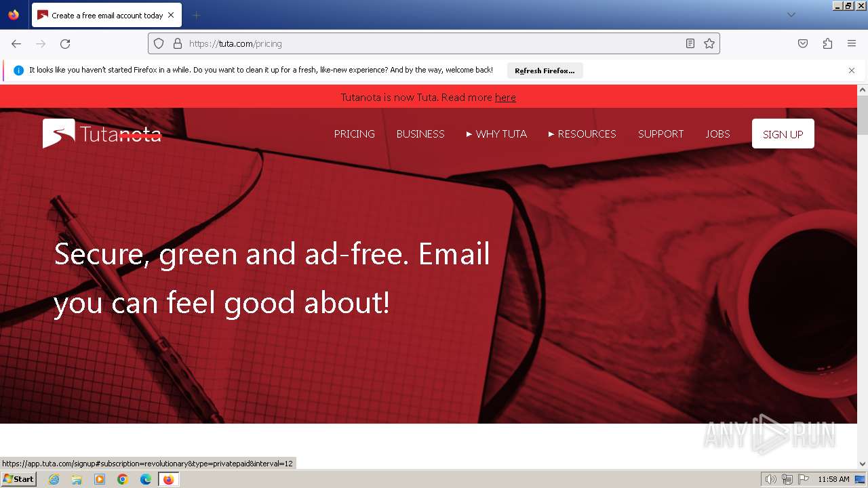Open Windows Media Player taskbar icon
Screen dimensions: 868x488
click(100, 479)
